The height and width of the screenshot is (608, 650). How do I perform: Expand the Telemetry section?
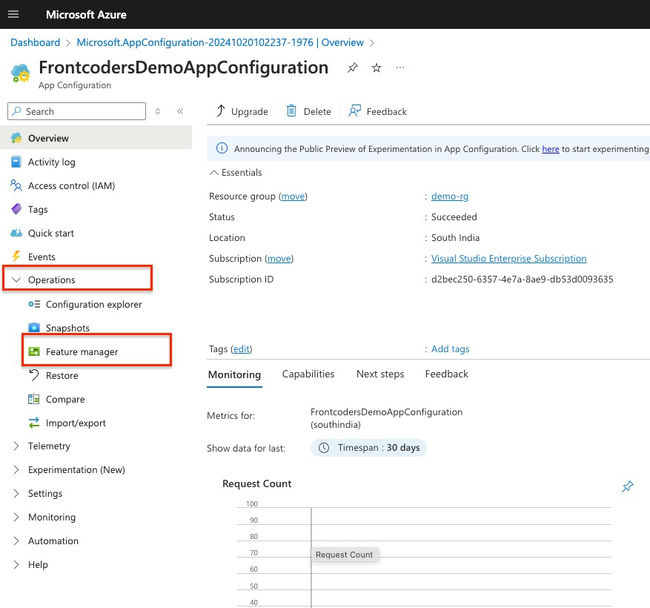pos(16,446)
